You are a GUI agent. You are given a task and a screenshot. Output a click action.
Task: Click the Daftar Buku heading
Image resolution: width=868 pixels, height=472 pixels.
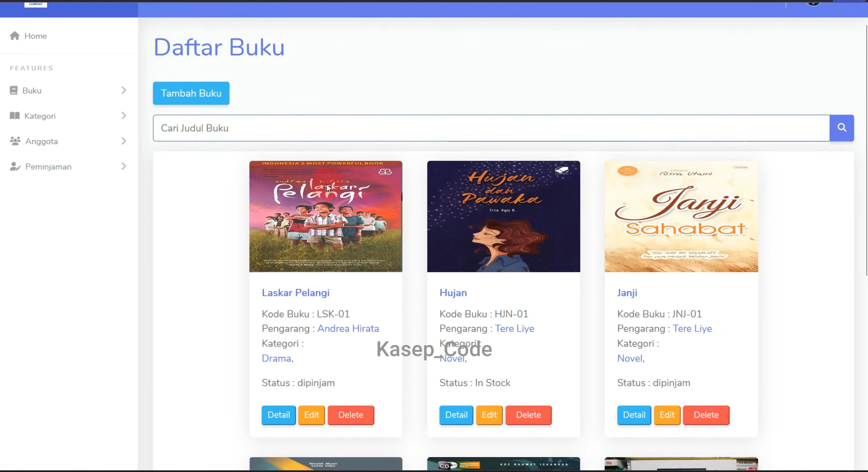[219, 47]
